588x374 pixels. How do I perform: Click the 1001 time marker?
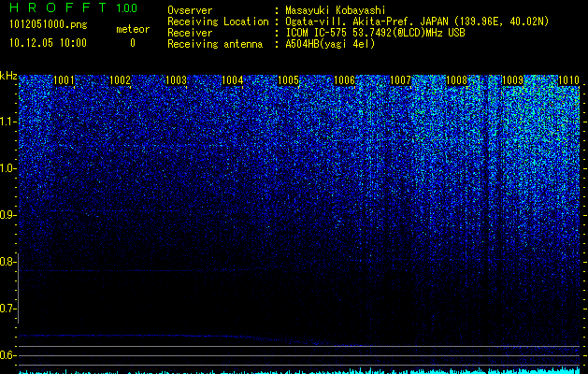pos(64,80)
